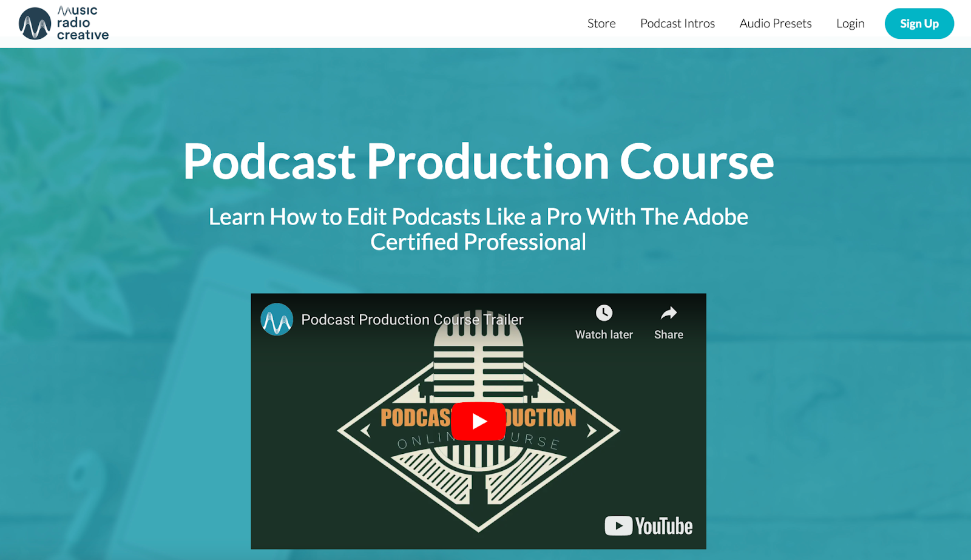Click the right arrow in the course badge artwork
Image resolution: width=971 pixels, height=560 pixels.
point(592,431)
